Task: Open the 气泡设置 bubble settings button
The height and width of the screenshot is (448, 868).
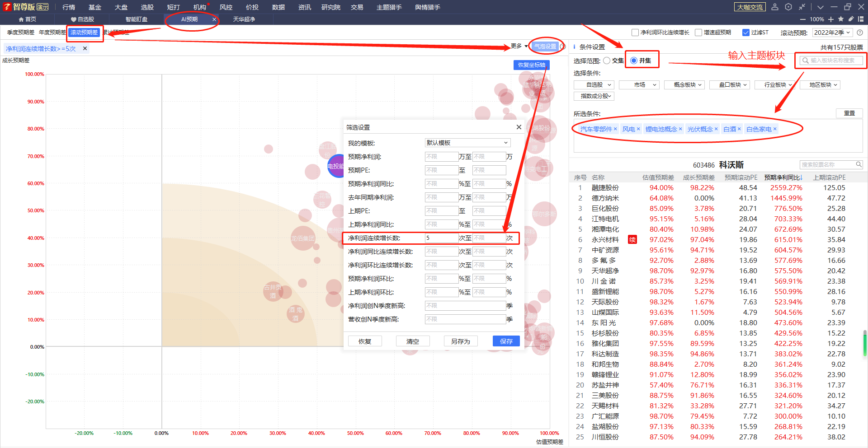Action: pos(545,47)
